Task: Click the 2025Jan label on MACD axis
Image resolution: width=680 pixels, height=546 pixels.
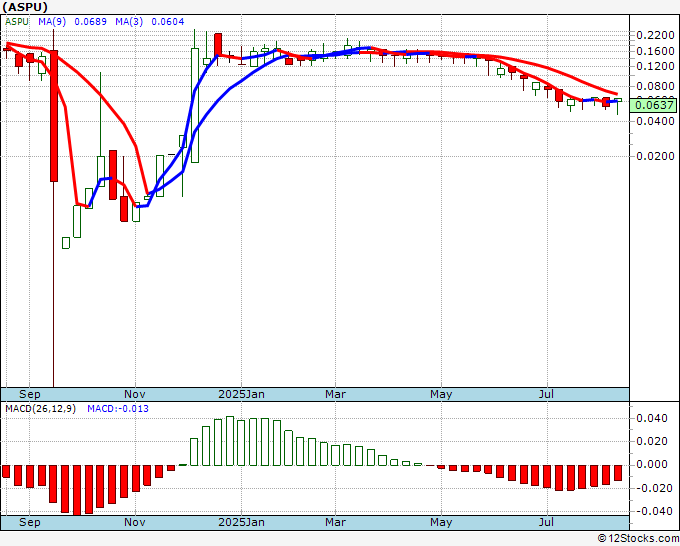Action: (241, 522)
